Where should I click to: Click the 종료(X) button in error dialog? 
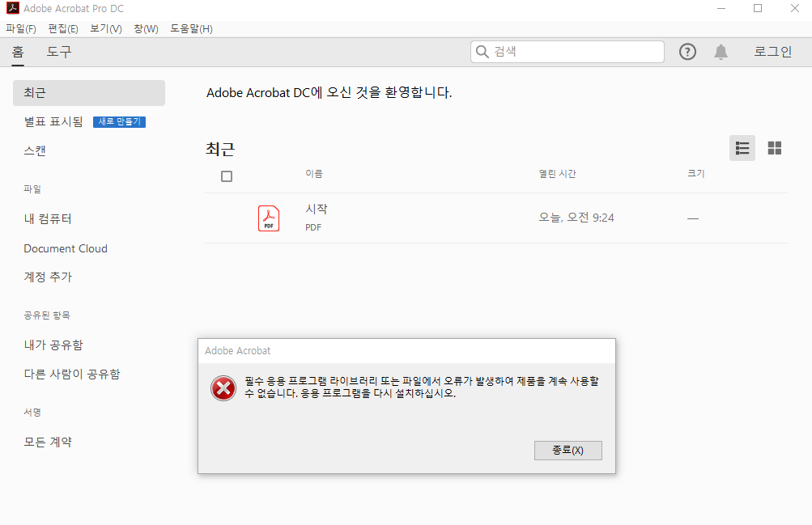point(568,451)
